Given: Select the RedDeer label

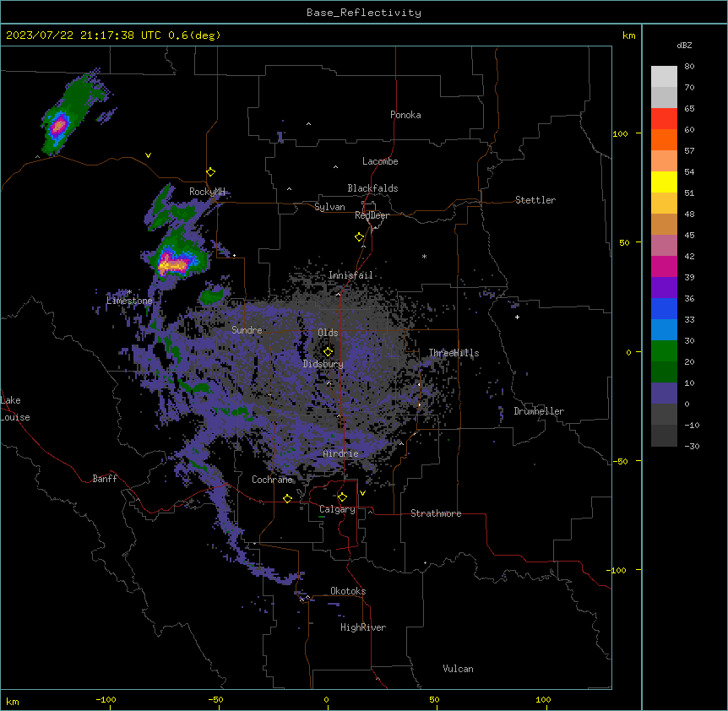Looking at the screenshot, I should [372, 215].
